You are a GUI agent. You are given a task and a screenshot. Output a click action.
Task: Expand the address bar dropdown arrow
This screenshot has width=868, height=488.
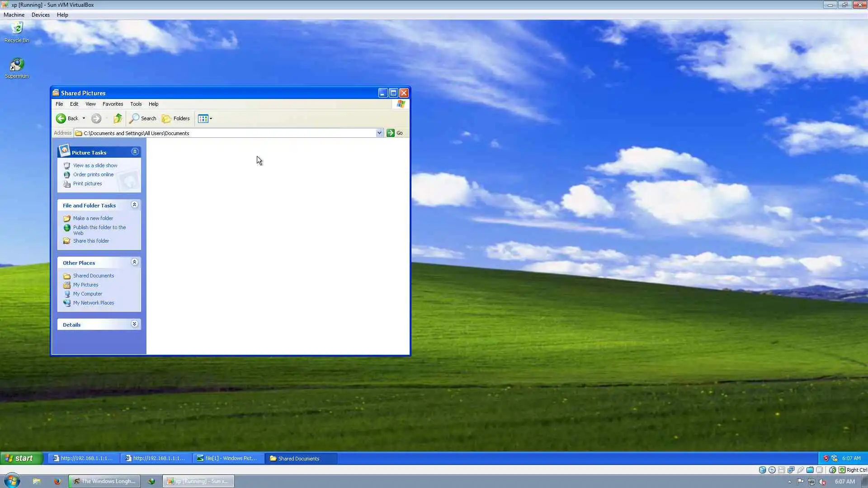(x=379, y=133)
